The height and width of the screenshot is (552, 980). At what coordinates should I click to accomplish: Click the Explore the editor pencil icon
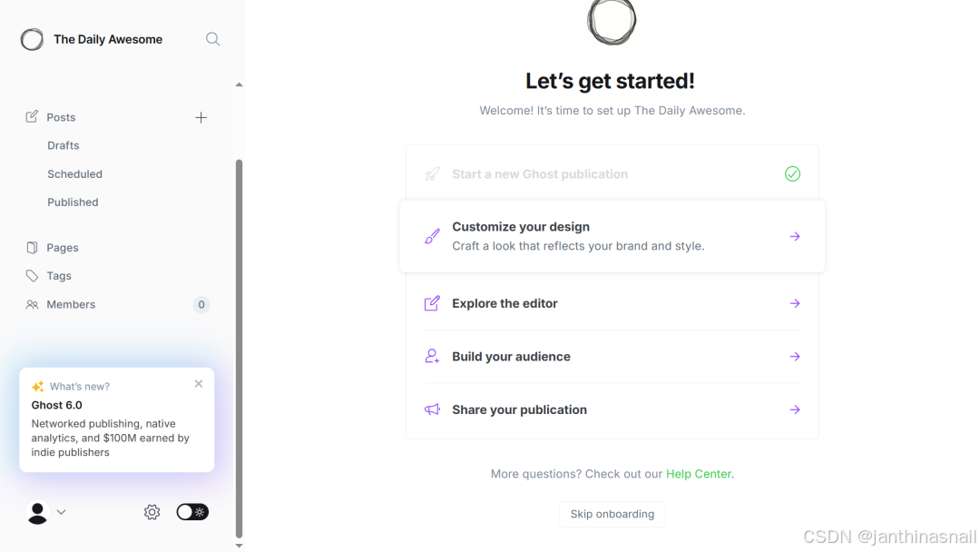coord(432,303)
